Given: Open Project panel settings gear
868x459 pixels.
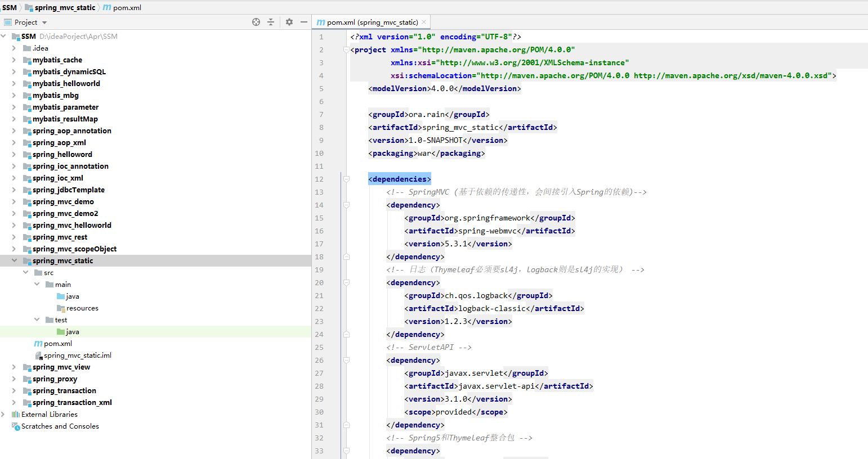Looking at the screenshot, I should pyautogui.click(x=289, y=22).
